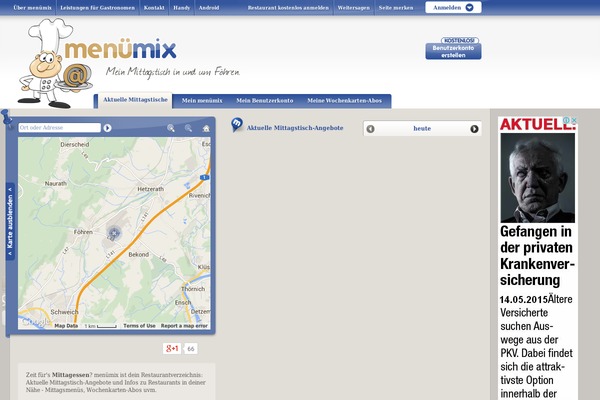
Task: Open Leistungen für Gastronomen page
Action: (98, 8)
